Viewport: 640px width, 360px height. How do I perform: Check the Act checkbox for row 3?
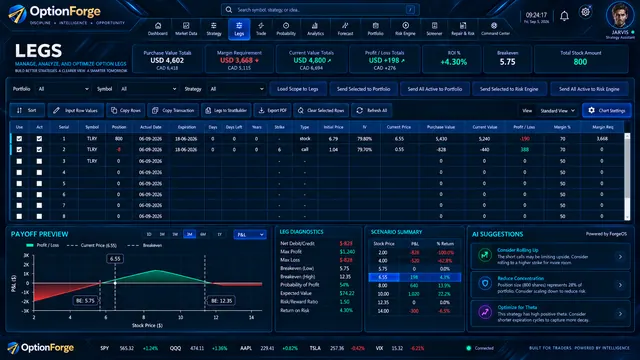39,161
